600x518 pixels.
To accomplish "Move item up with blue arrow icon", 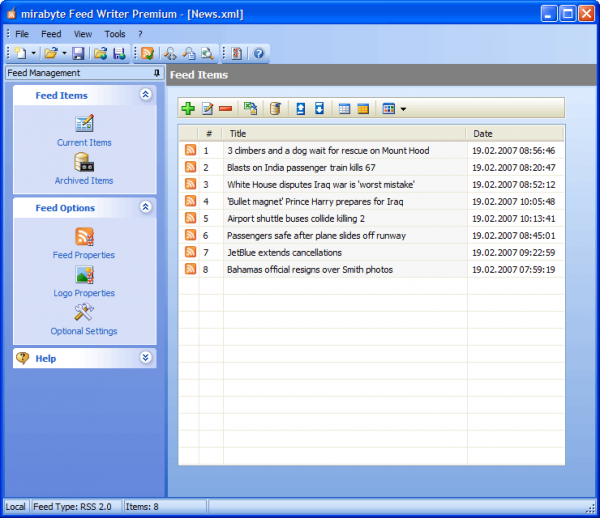I will click(301, 109).
